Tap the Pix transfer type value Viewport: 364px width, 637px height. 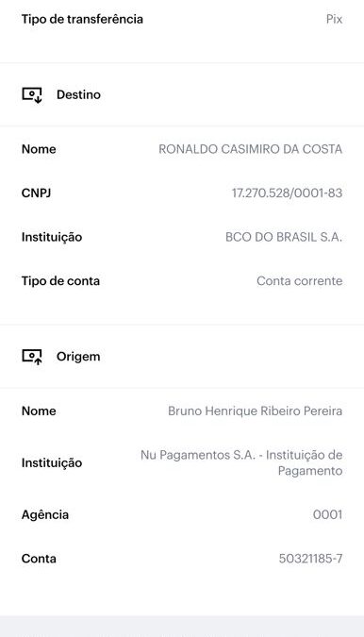pos(334,19)
